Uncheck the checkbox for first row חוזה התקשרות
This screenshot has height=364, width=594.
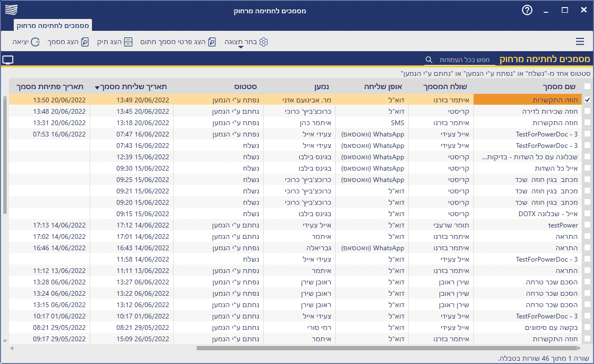587,100
